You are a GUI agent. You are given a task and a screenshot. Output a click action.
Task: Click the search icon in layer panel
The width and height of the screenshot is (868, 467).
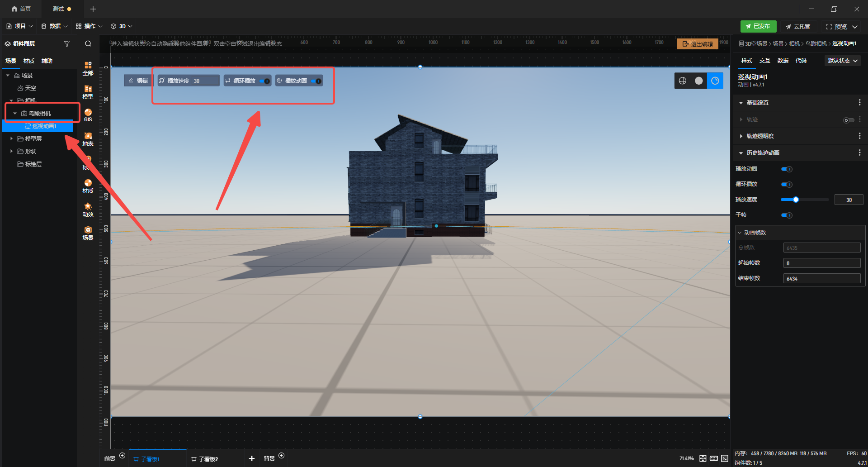88,44
